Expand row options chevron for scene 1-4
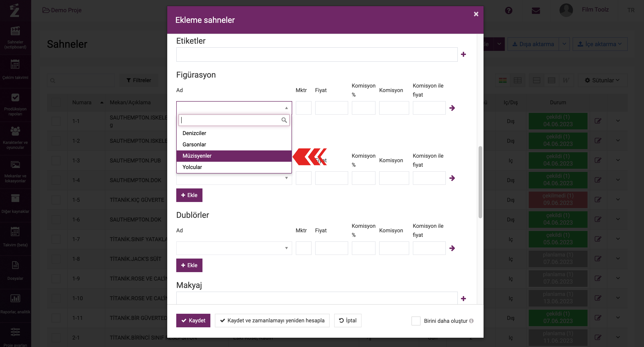The image size is (644, 347). point(618,180)
